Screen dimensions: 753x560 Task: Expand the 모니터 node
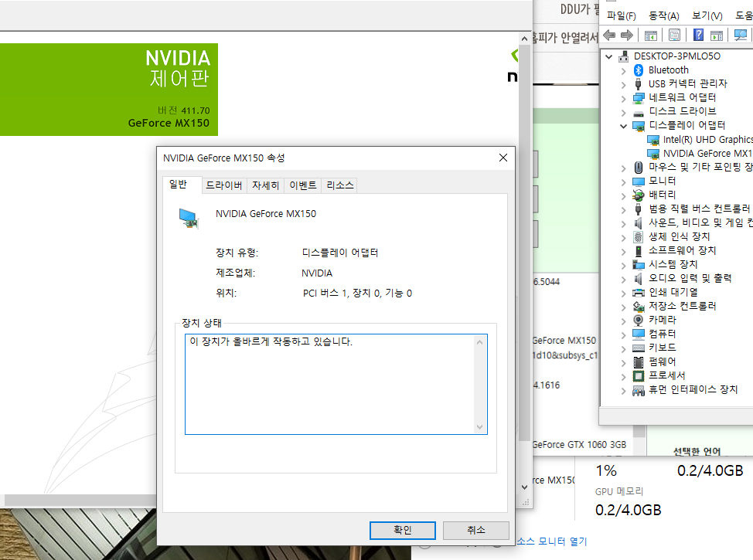623,182
